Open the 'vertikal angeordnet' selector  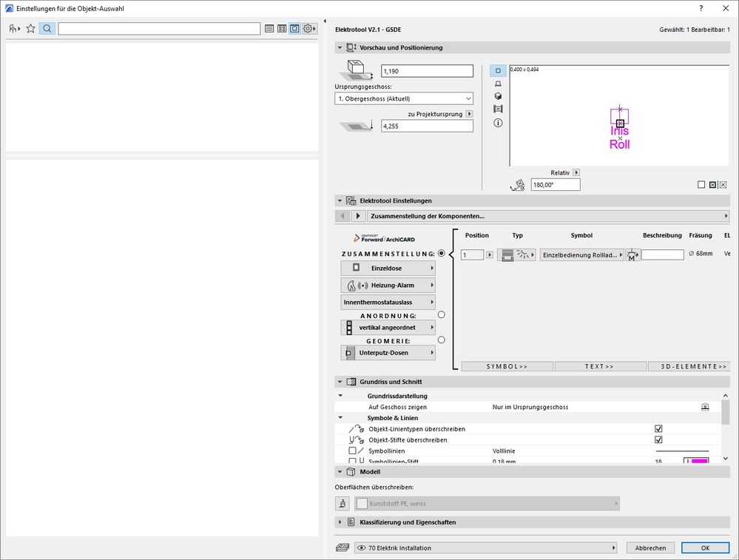(x=388, y=327)
